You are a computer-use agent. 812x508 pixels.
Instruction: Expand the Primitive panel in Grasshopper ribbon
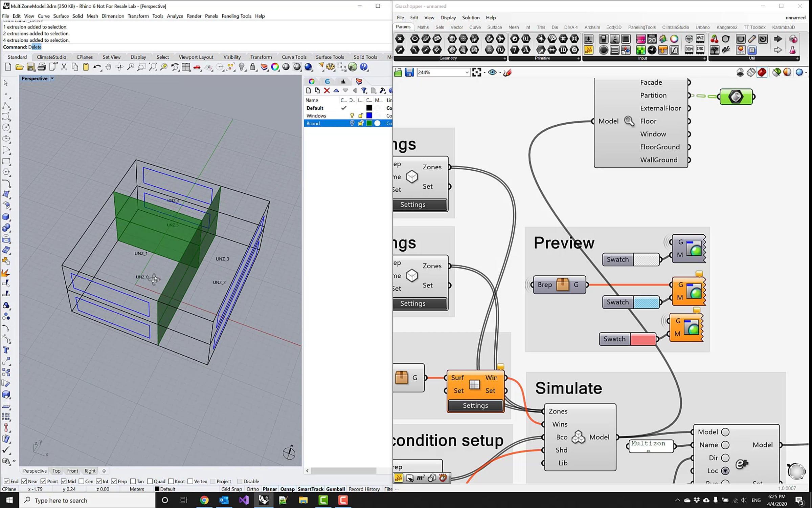point(579,59)
